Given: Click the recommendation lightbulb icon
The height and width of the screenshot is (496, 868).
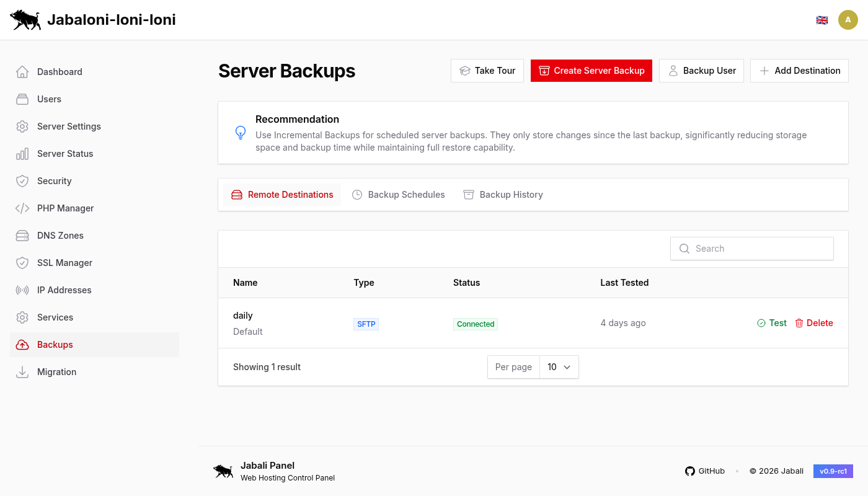Looking at the screenshot, I should coord(241,132).
